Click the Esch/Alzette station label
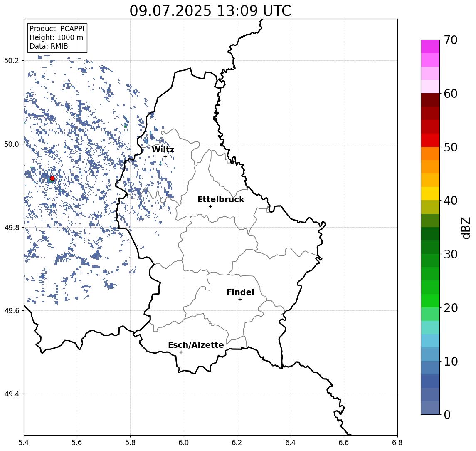 click(x=196, y=345)
